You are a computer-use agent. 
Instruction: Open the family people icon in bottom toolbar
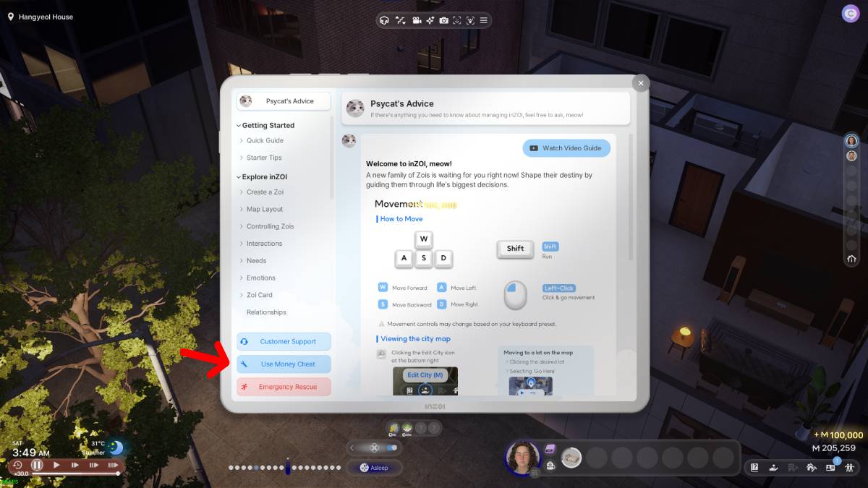[x=849, y=467]
